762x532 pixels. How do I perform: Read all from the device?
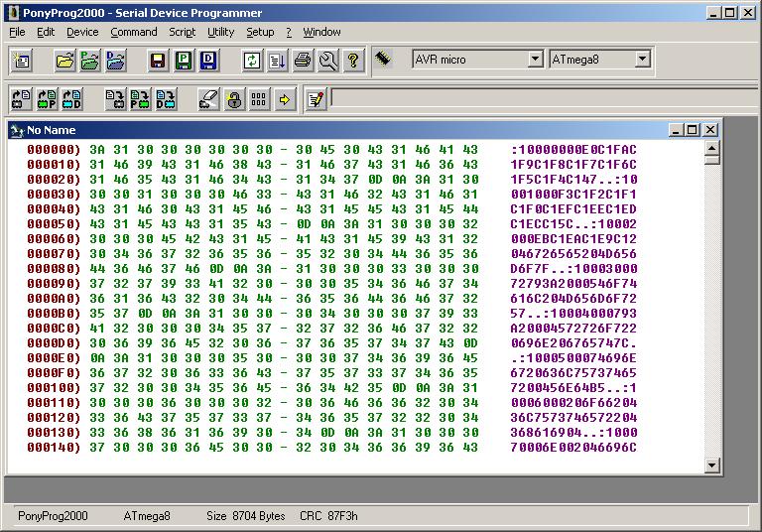(22, 99)
